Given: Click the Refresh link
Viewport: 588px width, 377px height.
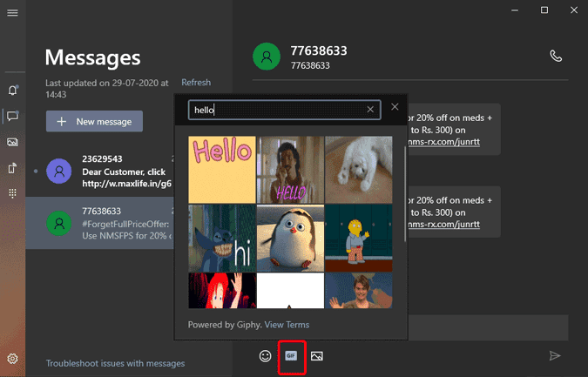Looking at the screenshot, I should point(196,83).
